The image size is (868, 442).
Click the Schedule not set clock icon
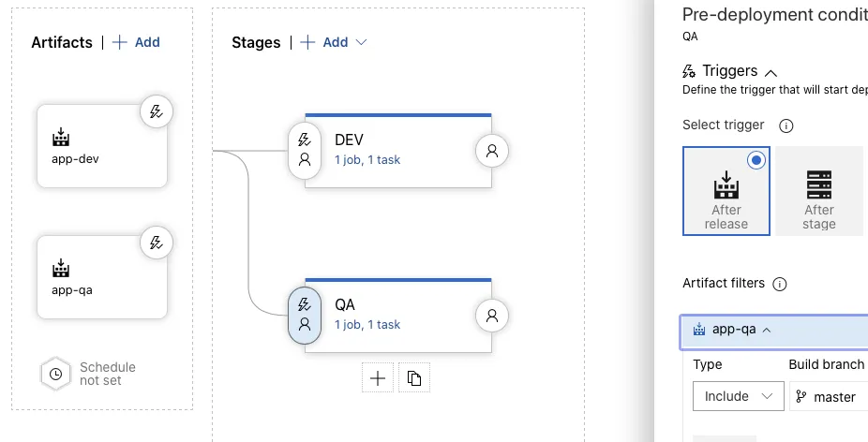tap(55, 374)
